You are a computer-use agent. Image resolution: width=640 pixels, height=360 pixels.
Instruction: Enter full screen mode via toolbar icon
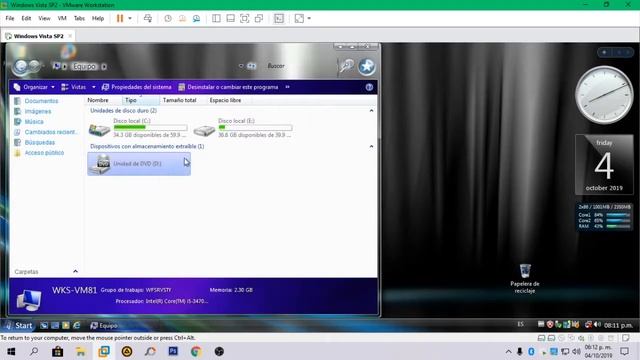click(244, 18)
